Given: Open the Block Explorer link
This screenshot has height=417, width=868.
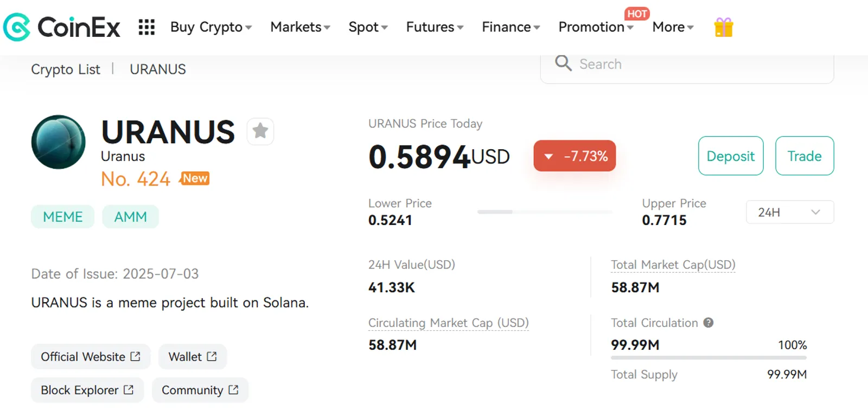Looking at the screenshot, I should 87,390.
